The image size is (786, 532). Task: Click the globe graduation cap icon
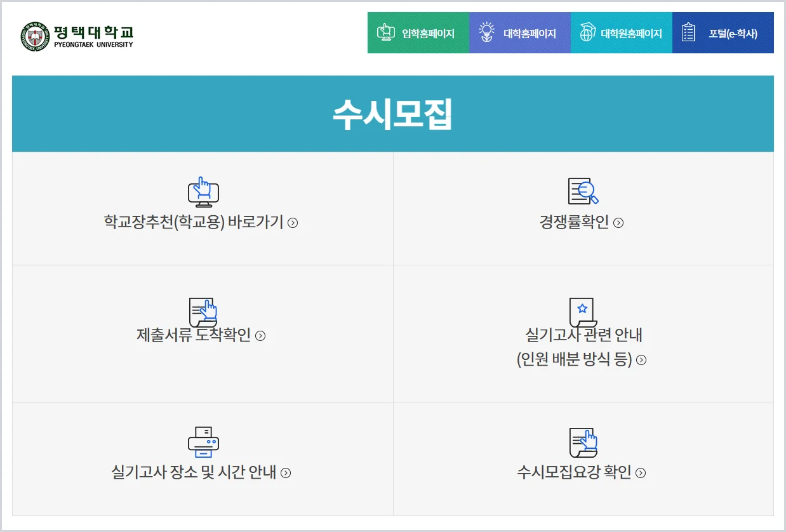pyautogui.click(x=588, y=32)
